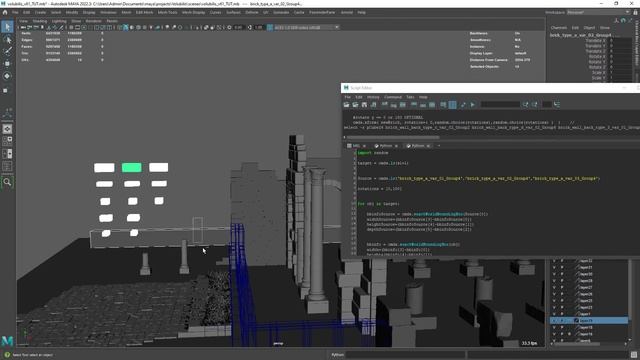Activate the Move tool in the toolbox
Viewport: 640px width, 360px height.
pyautogui.click(x=7, y=64)
